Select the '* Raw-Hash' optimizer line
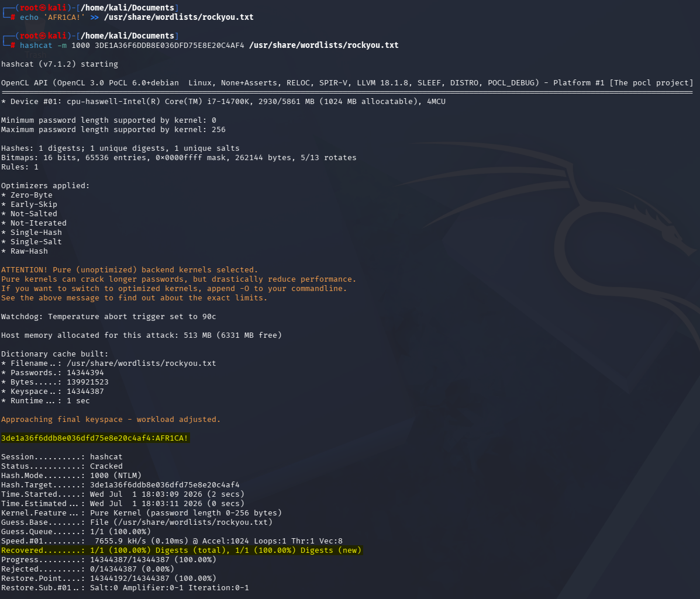The width and height of the screenshot is (700, 599). pyautogui.click(x=25, y=251)
